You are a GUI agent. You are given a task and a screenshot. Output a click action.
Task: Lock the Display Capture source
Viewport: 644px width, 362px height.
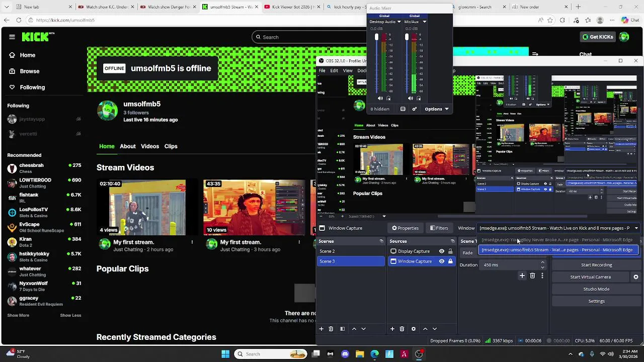(450, 251)
